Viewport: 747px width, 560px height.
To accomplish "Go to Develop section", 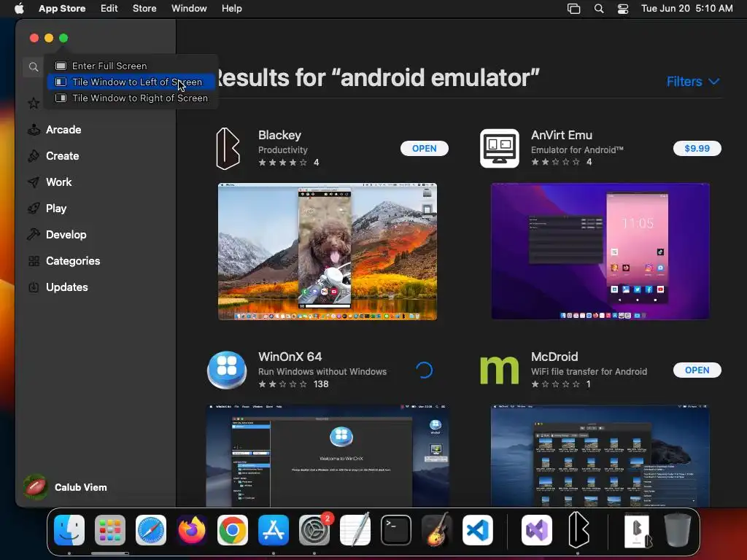I will [x=66, y=234].
